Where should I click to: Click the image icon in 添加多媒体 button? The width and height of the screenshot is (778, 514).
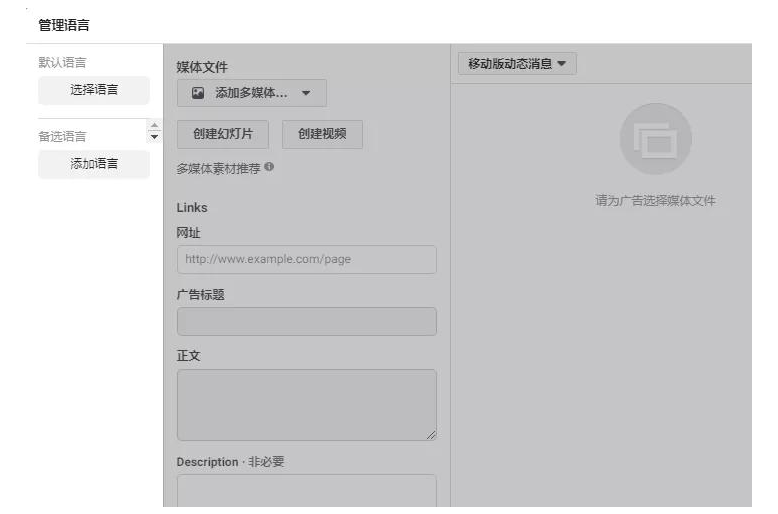pos(198,93)
